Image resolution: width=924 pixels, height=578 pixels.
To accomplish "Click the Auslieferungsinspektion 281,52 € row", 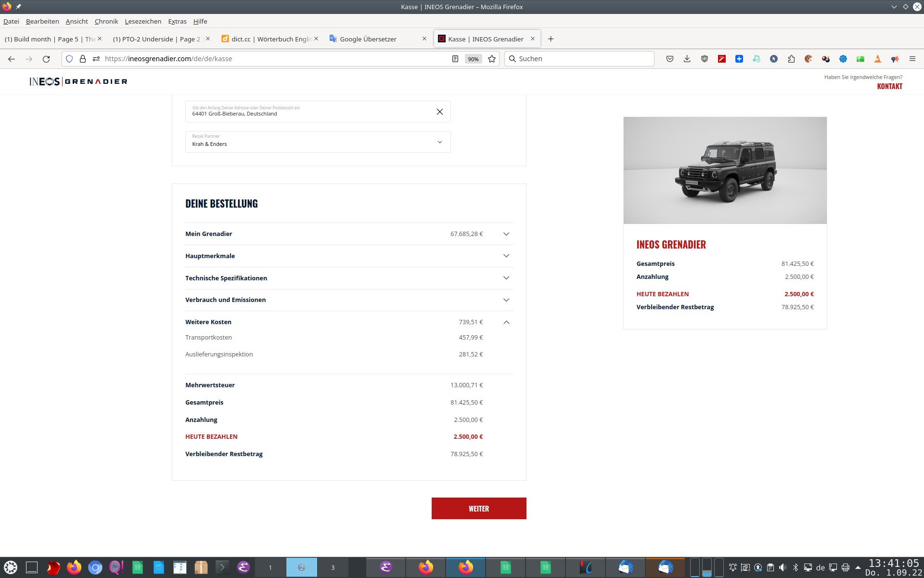I will point(334,354).
